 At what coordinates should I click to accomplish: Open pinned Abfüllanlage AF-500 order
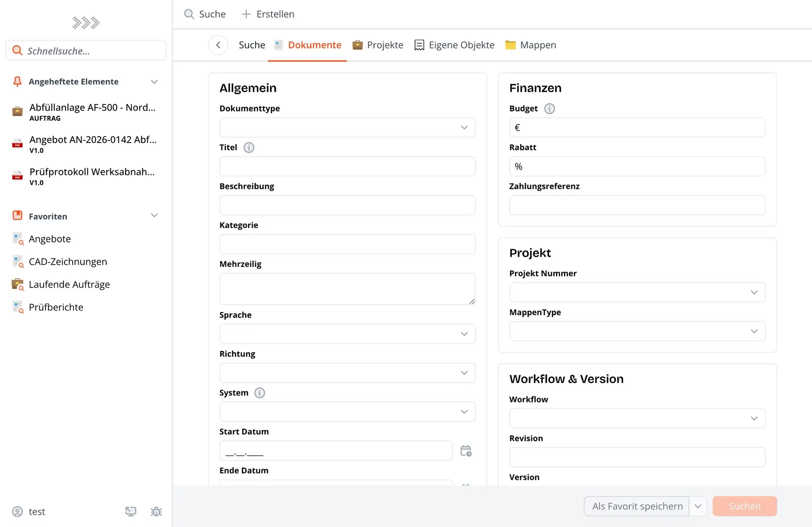click(85, 112)
